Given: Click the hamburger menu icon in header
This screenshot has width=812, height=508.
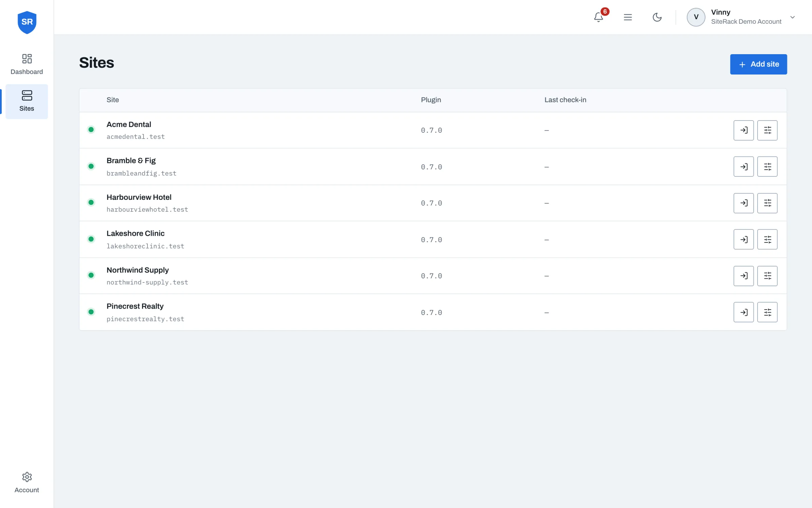Looking at the screenshot, I should point(628,17).
